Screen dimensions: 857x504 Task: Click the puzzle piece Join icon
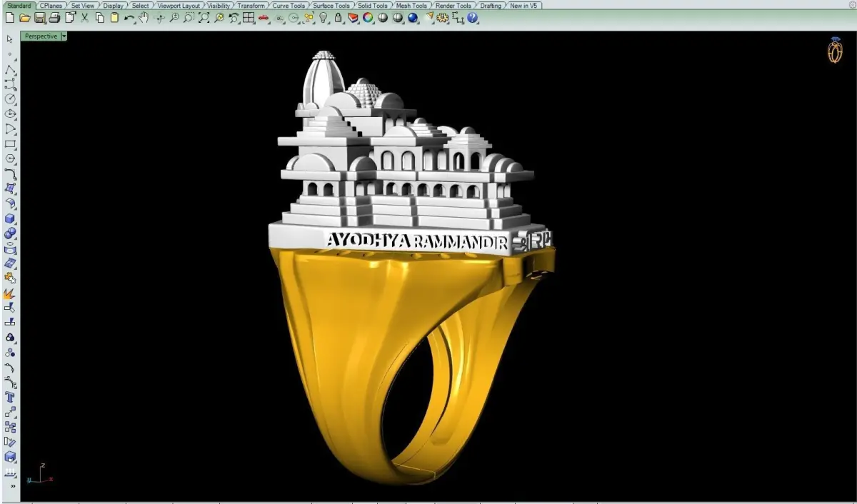click(10, 278)
